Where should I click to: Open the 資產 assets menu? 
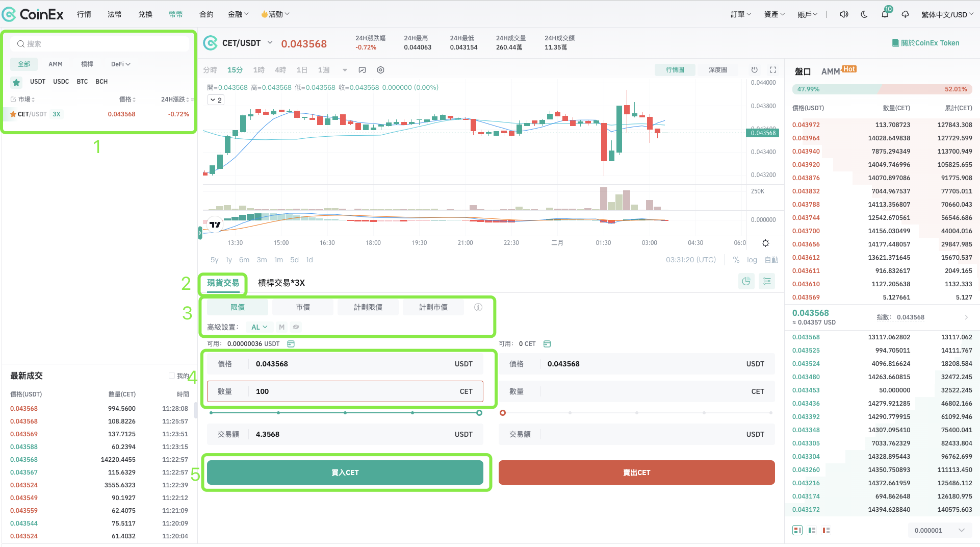click(774, 14)
